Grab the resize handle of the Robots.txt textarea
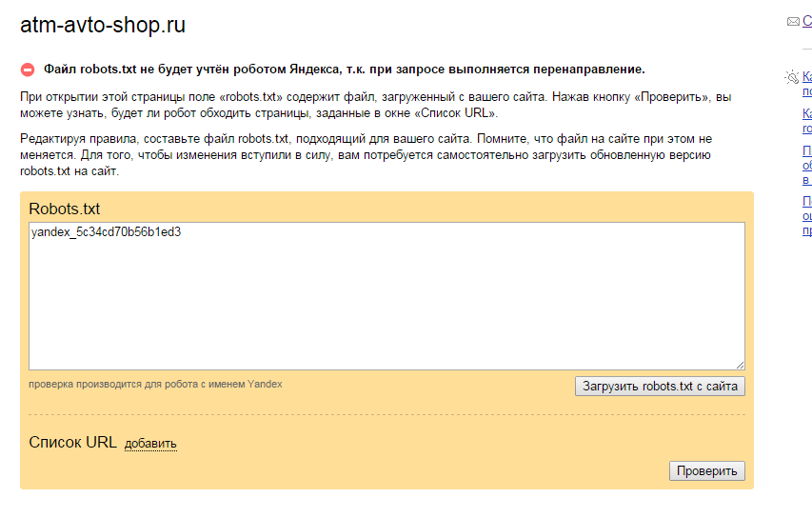The width and height of the screenshot is (812, 518). click(x=739, y=364)
